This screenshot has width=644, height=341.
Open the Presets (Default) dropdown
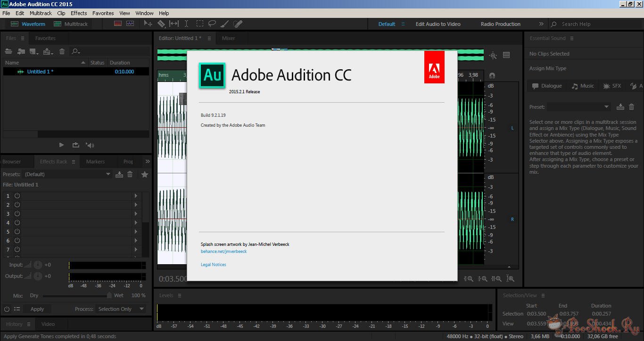pyautogui.click(x=67, y=174)
